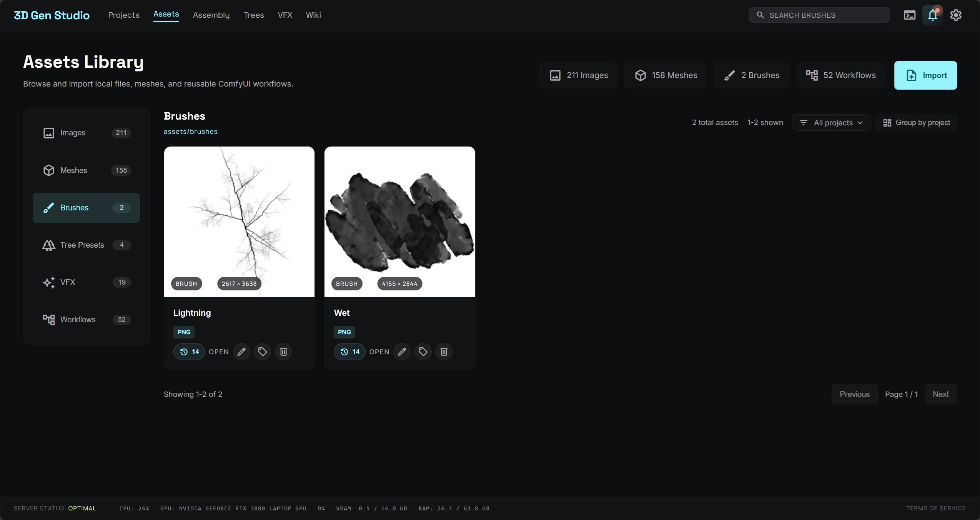Click the Wet brush title

(342, 313)
